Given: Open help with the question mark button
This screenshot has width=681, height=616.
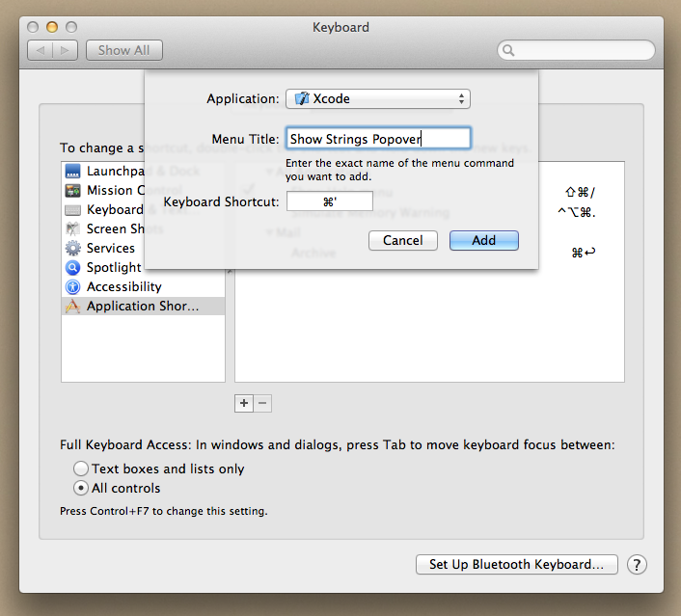Looking at the screenshot, I should coord(637,565).
